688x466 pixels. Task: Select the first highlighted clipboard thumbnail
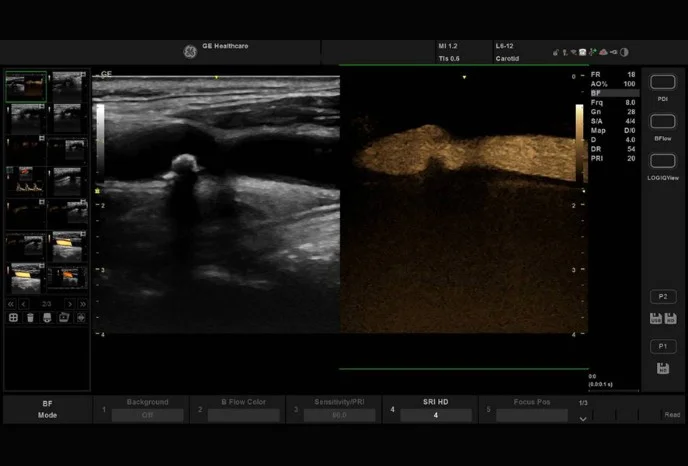[26, 86]
